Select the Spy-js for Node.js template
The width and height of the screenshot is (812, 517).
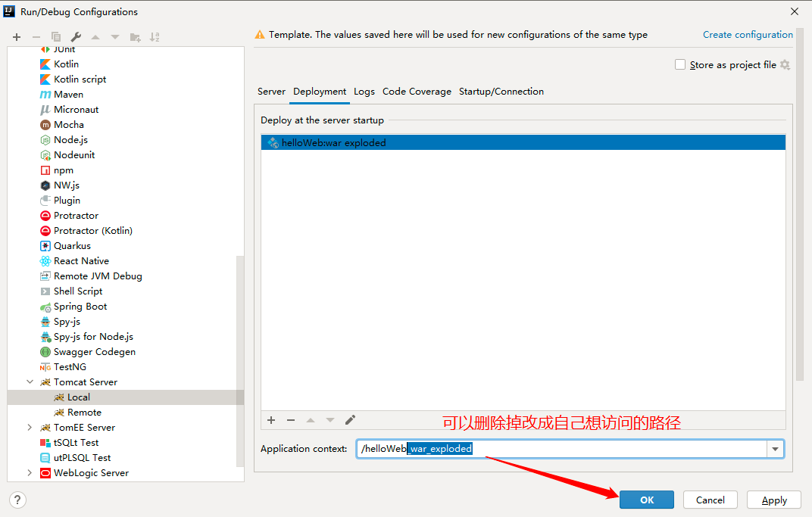tap(94, 337)
